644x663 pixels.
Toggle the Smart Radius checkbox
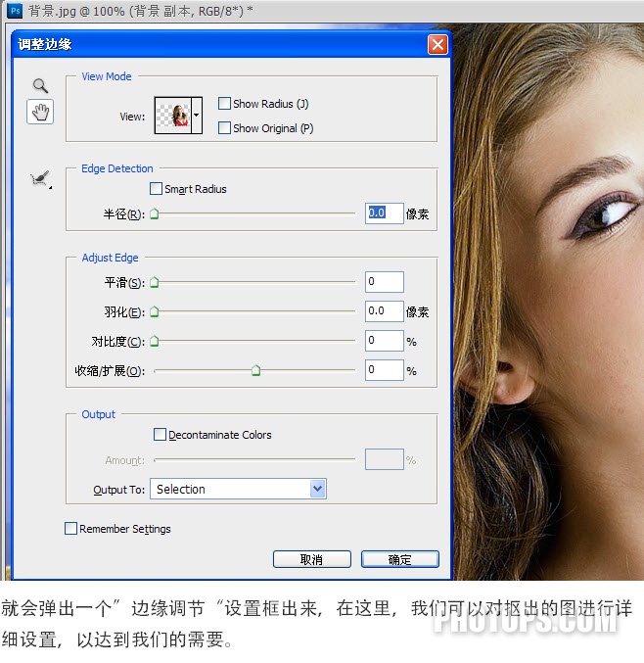click(x=156, y=189)
